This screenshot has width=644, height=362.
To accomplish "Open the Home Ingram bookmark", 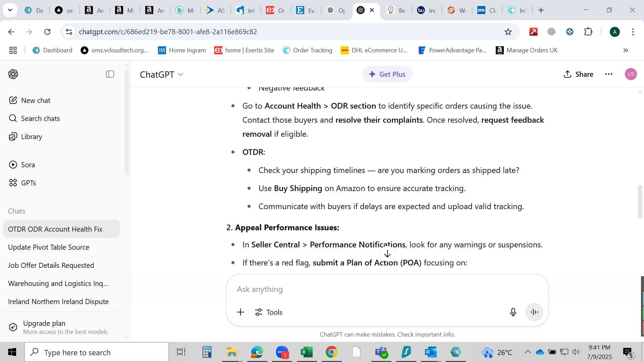I will point(182,50).
